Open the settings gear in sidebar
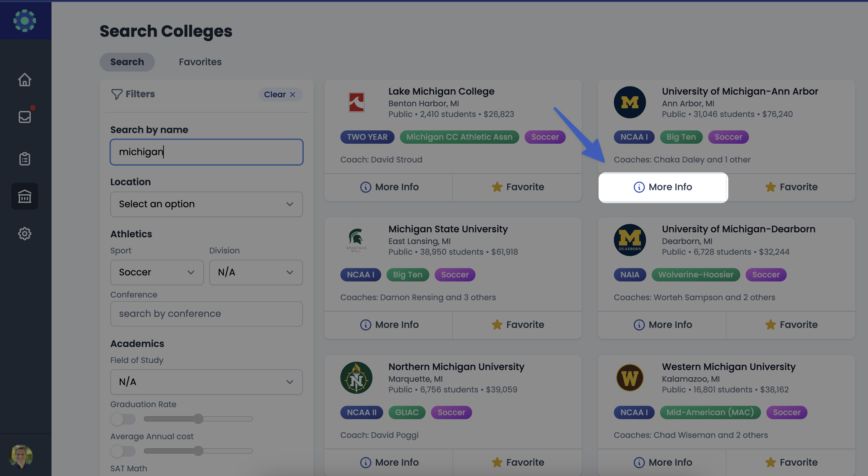Viewport: 868px width, 476px height. click(25, 233)
